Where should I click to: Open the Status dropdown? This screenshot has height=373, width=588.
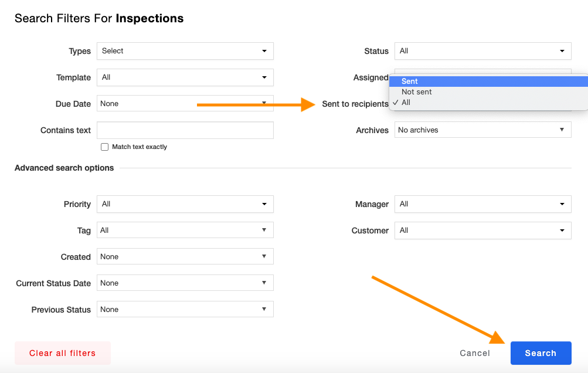(x=482, y=51)
